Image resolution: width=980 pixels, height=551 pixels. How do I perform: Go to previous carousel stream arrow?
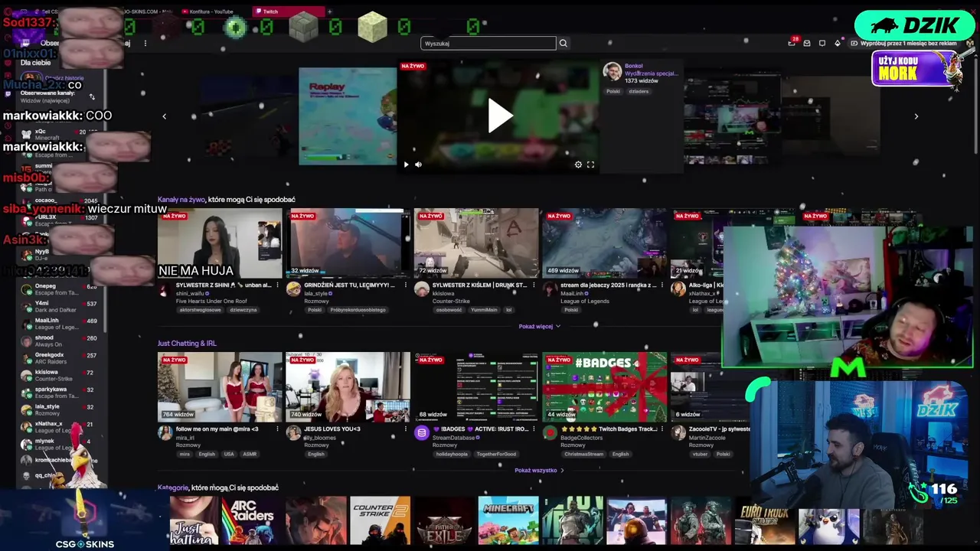click(x=164, y=116)
